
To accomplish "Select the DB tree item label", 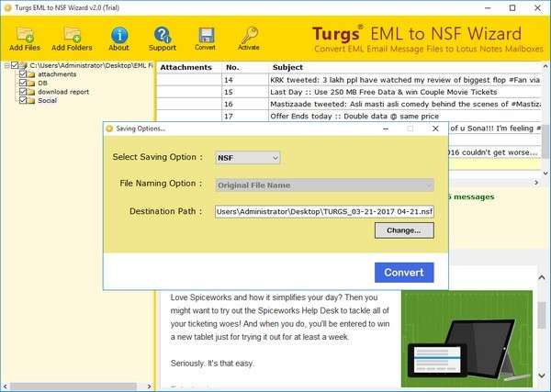I will pyautogui.click(x=42, y=84).
